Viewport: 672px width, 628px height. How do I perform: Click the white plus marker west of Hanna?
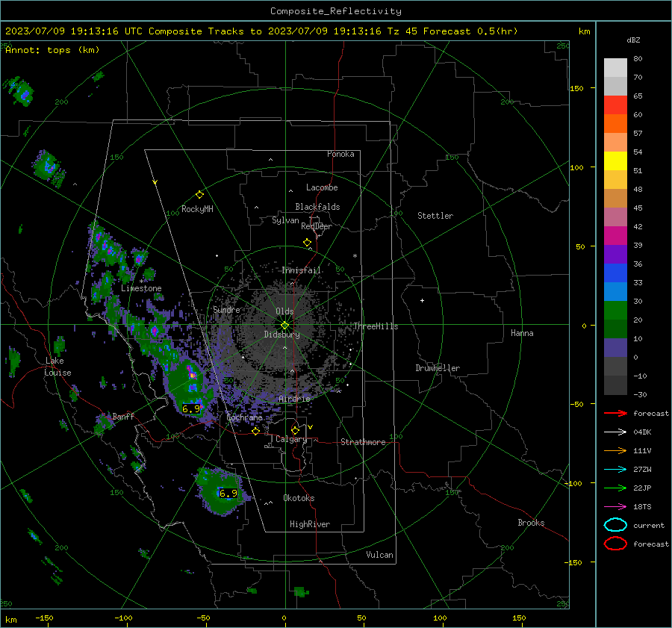pos(422,300)
